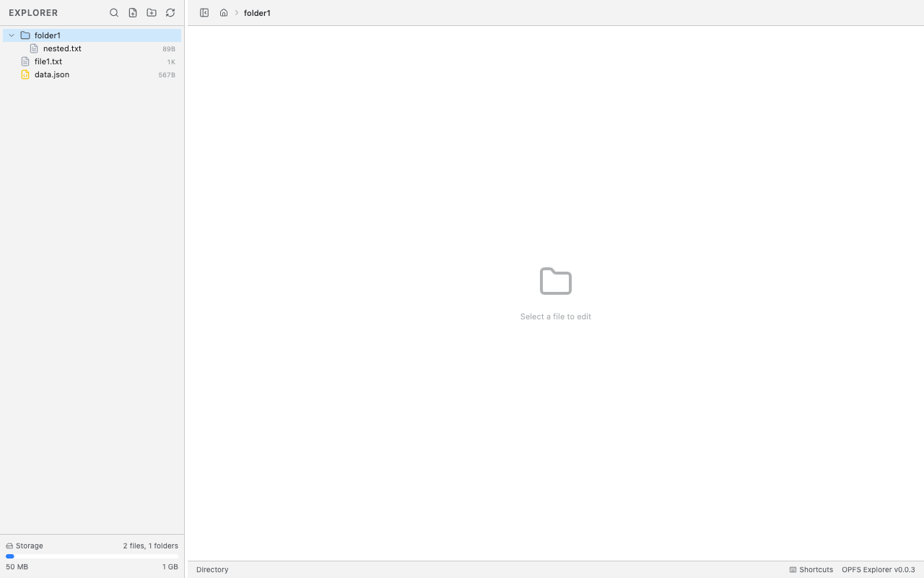924x578 pixels.
Task: Collapse folder1 using its chevron
Action: tap(11, 35)
